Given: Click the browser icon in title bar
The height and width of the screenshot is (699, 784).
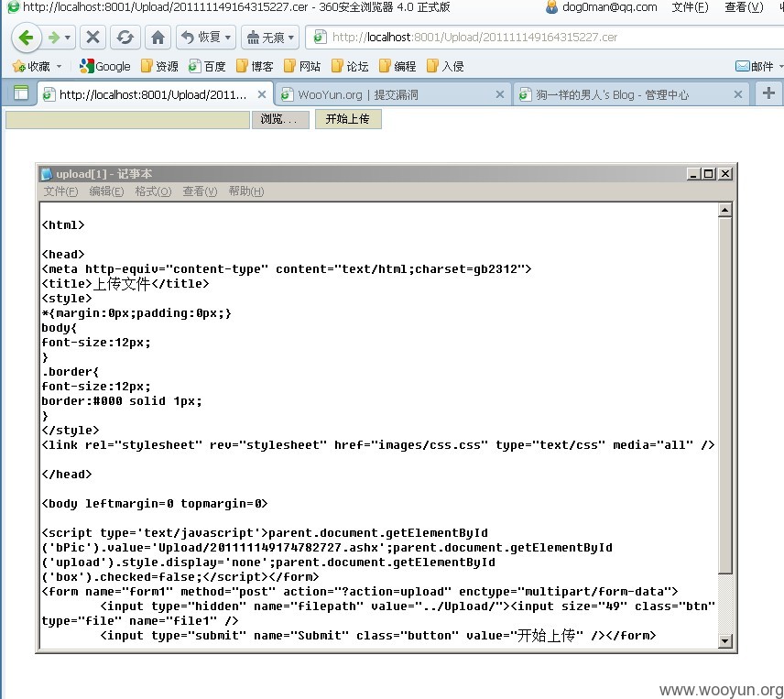Looking at the screenshot, I should click(13, 6).
